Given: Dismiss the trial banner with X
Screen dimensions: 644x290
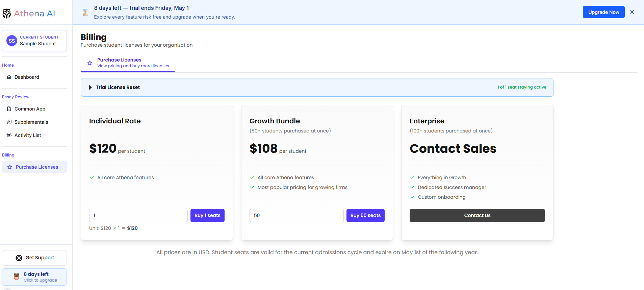Looking at the screenshot, I should (632, 12).
